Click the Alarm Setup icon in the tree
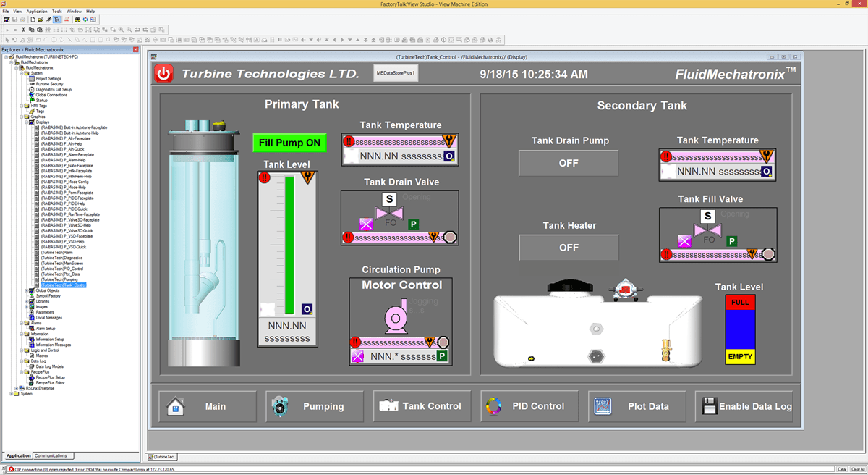The width and height of the screenshot is (868, 475). [x=33, y=329]
